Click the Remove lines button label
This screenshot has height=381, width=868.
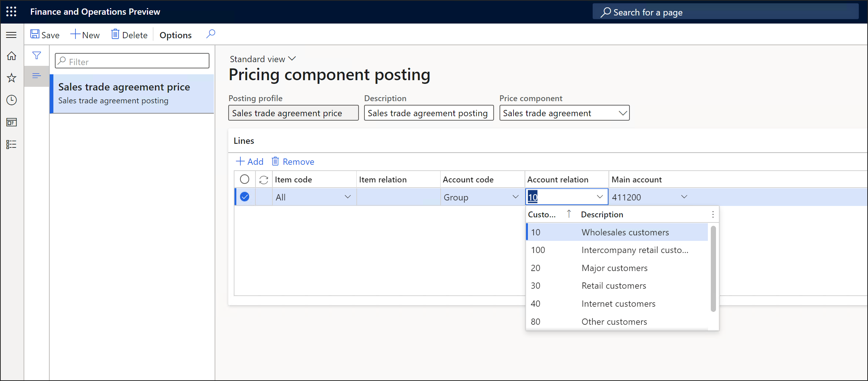(299, 162)
